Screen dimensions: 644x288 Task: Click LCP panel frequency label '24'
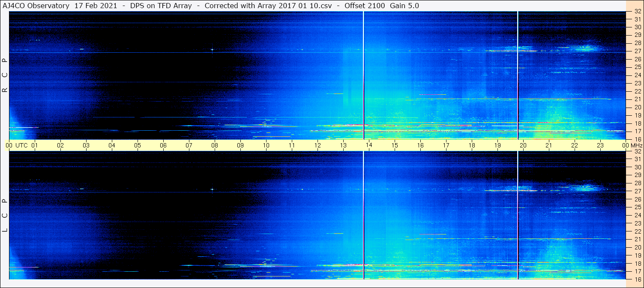tap(638, 215)
